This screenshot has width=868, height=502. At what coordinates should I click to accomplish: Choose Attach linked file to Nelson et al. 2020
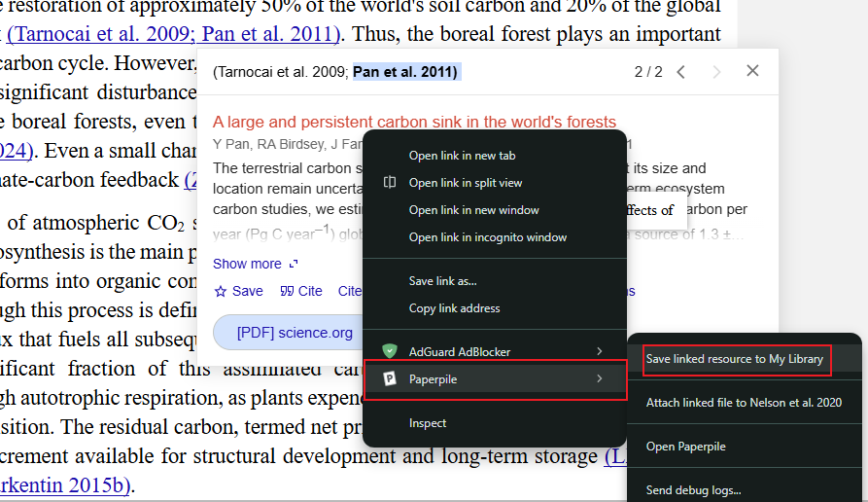click(744, 402)
